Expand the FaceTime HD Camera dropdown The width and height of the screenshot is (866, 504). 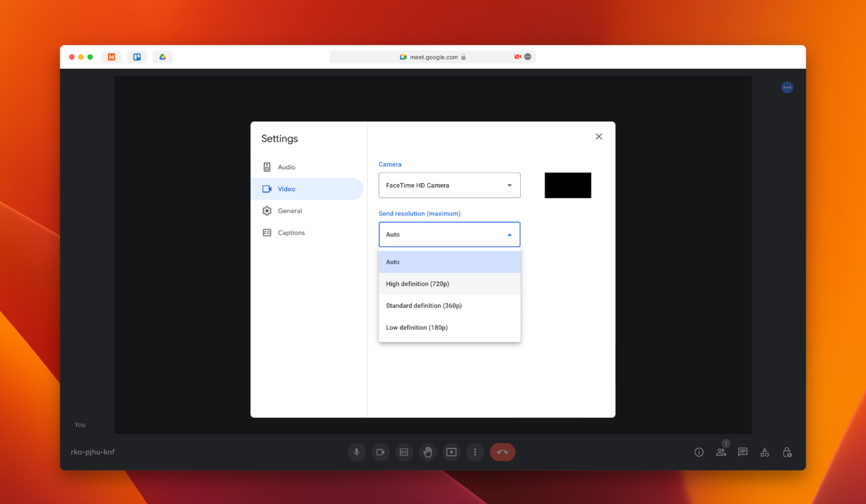[449, 185]
